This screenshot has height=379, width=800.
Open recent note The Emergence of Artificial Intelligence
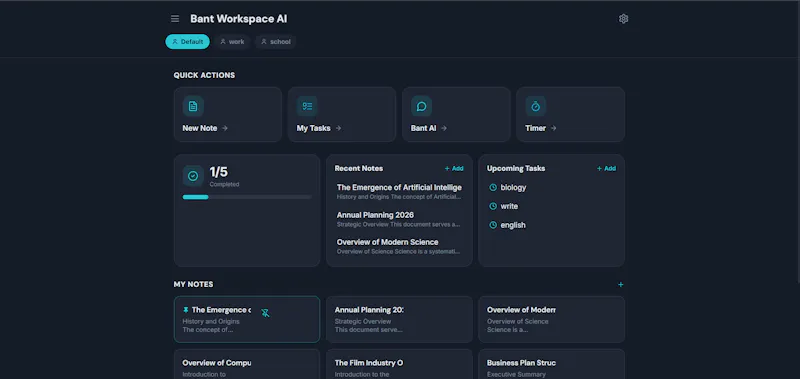coord(399,192)
